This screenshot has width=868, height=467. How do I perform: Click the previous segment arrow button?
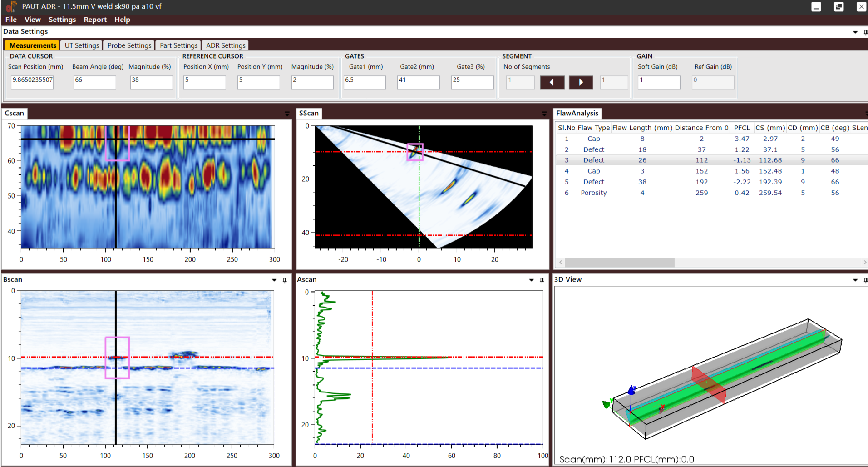tap(552, 82)
